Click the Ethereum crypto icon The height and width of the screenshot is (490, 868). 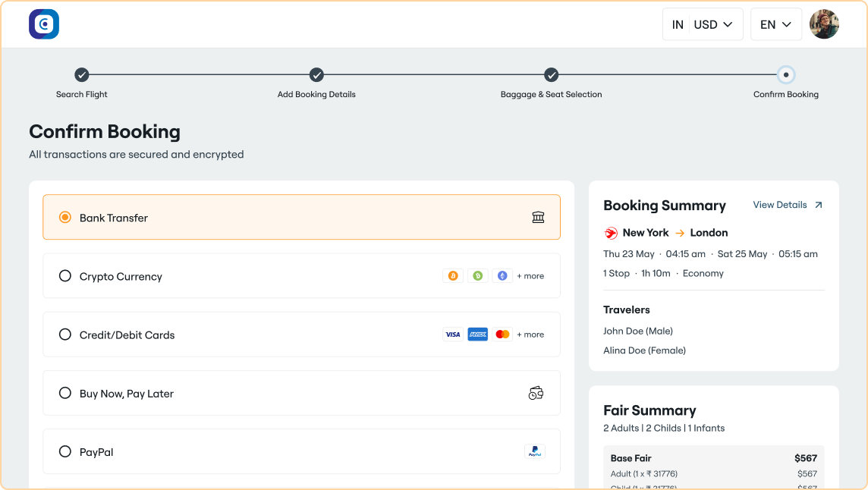502,275
